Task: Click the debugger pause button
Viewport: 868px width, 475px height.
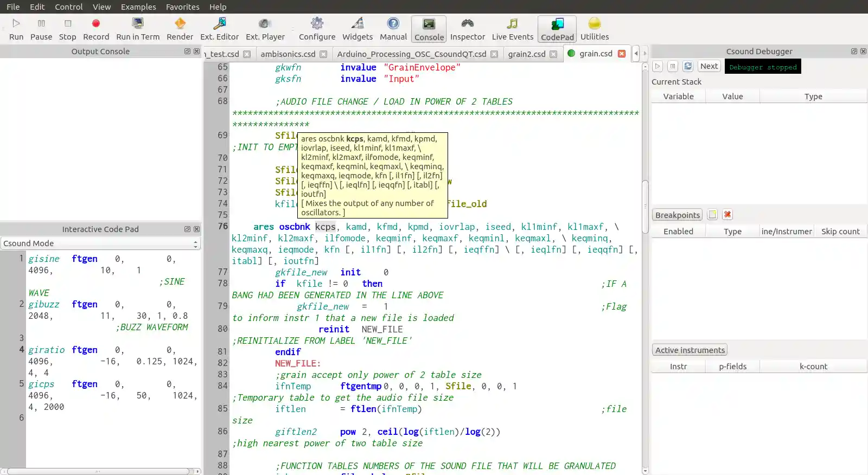Action: tap(673, 66)
